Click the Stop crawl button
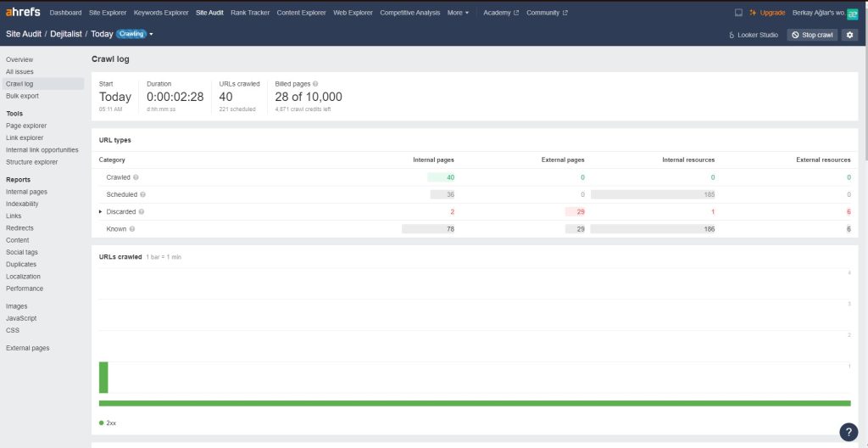868x448 pixels. click(x=812, y=35)
